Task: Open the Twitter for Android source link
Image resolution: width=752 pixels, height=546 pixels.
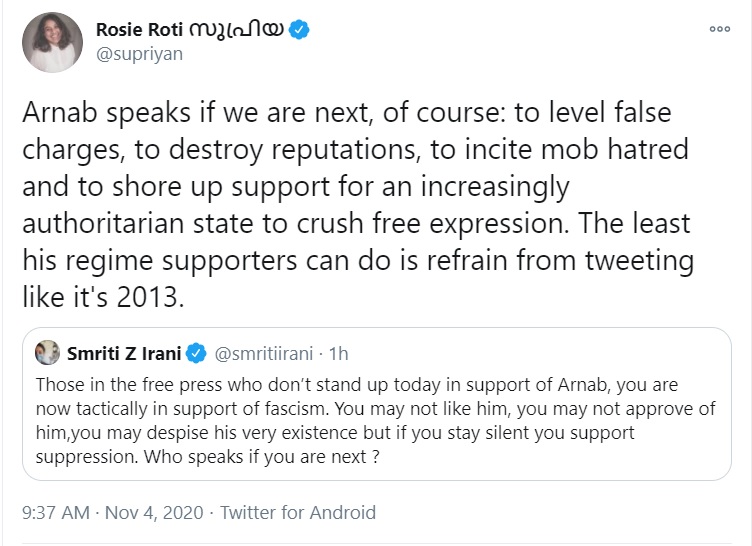Action: click(x=298, y=512)
